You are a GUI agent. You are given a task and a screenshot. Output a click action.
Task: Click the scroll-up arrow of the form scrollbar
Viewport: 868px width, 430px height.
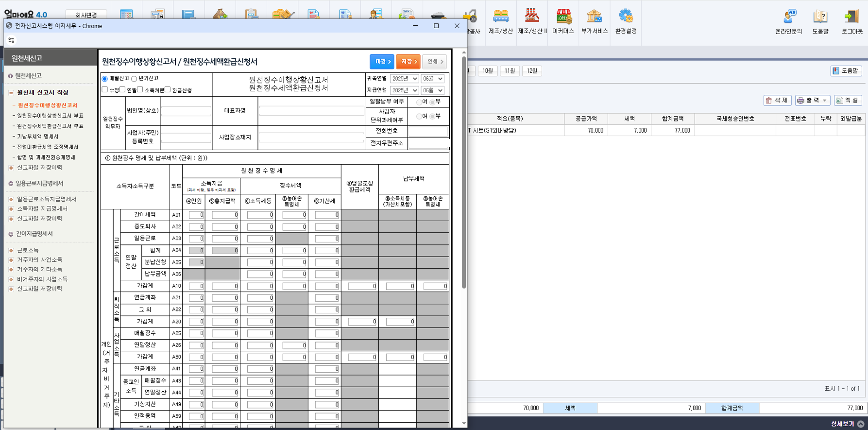pyautogui.click(x=464, y=52)
